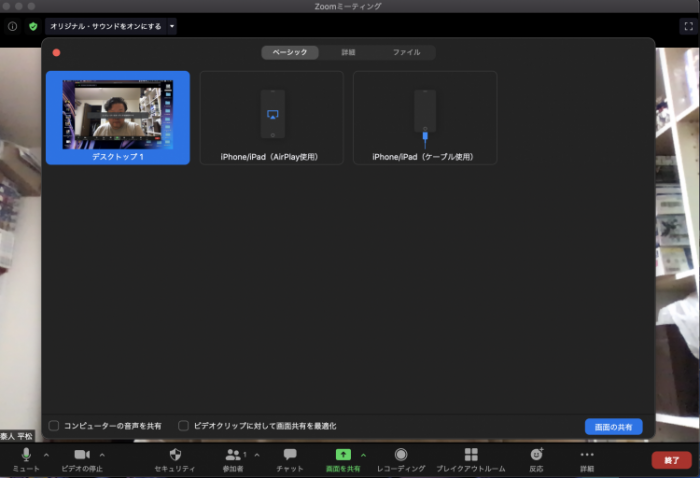Enter full screen mode icon
Viewport: 700px width, 478px height.
point(688,26)
